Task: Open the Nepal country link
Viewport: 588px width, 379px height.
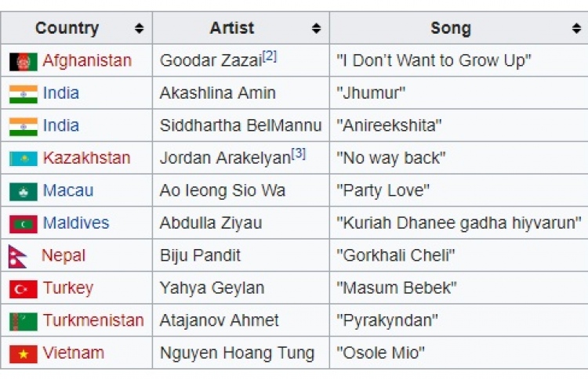Action: pyautogui.click(x=64, y=256)
